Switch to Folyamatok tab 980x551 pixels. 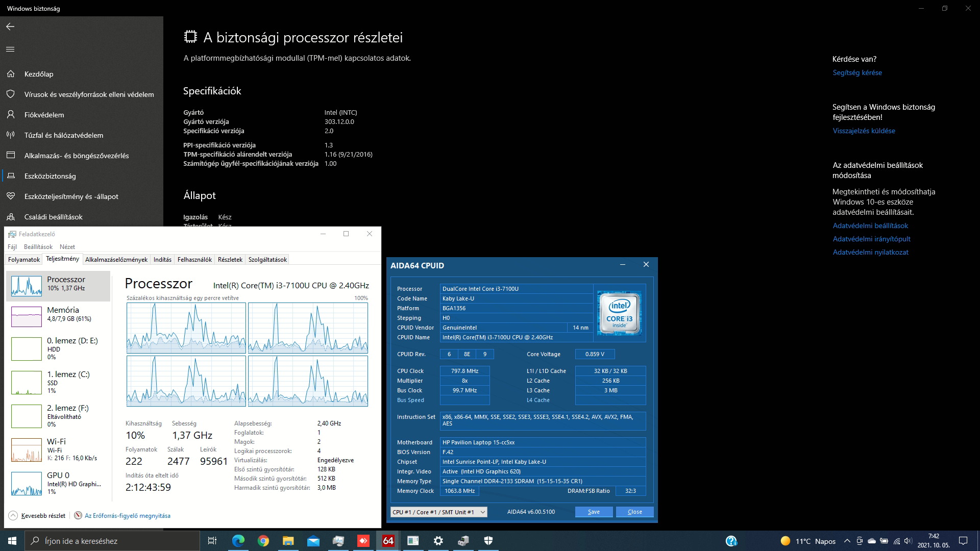pyautogui.click(x=24, y=260)
